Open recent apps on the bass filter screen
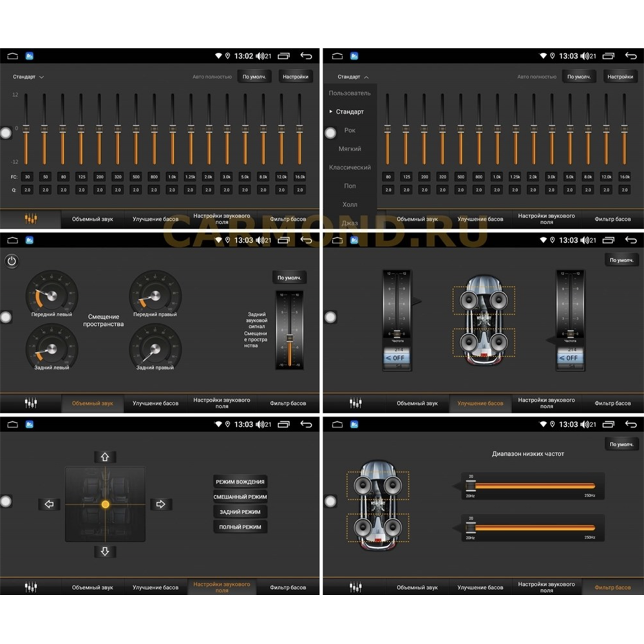The width and height of the screenshot is (644, 644). coord(609,424)
